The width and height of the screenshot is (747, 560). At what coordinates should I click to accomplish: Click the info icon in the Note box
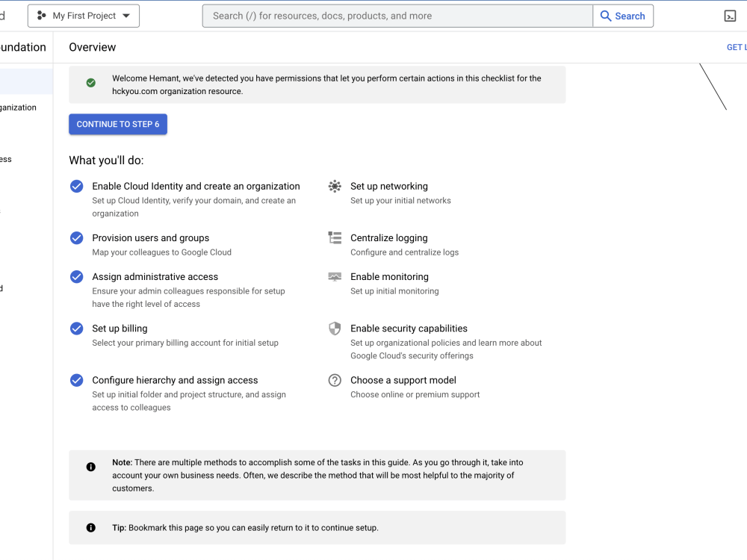click(x=90, y=466)
